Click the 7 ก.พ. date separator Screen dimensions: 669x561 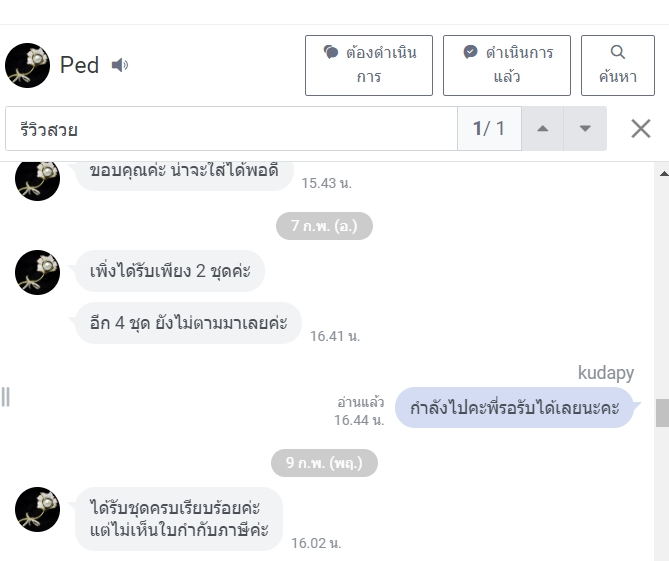[324, 226]
